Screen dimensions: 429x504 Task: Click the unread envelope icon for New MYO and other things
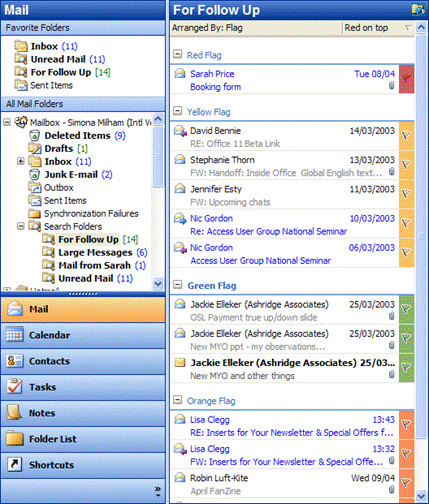pyautogui.click(x=180, y=362)
